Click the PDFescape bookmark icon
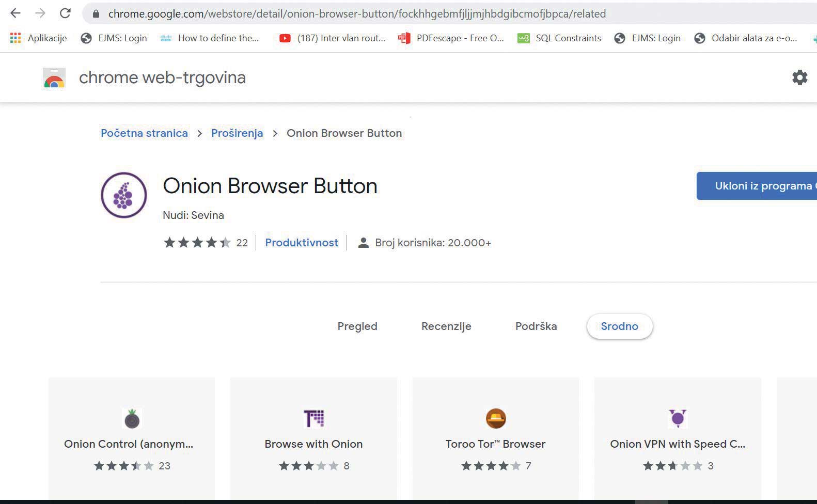The width and height of the screenshot is (817, 504). tap(404, 38)
